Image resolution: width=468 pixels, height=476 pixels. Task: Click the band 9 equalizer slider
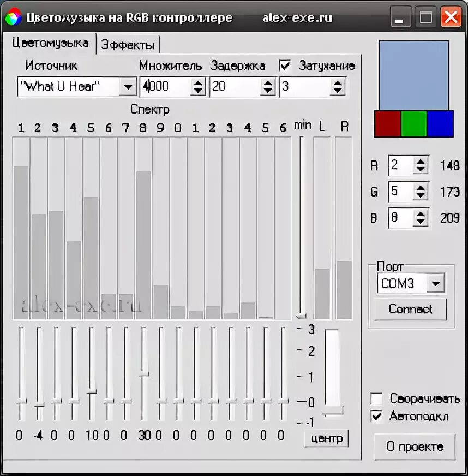point(161,402)
